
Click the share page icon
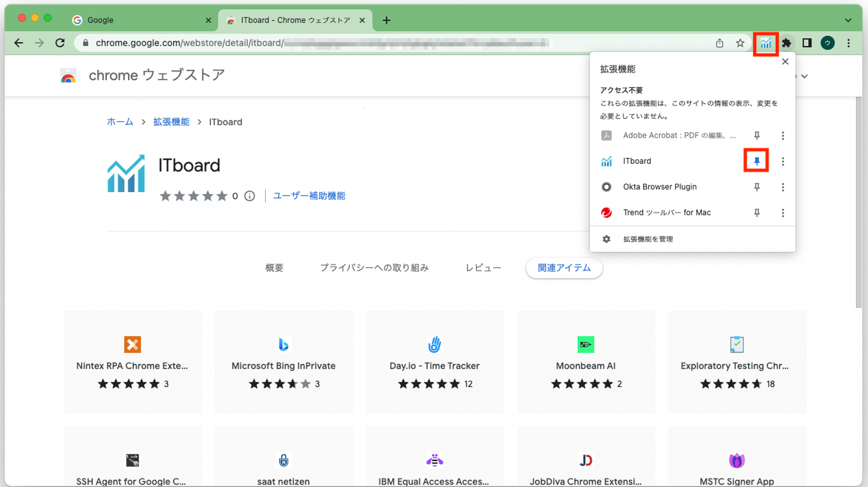tap(719, 43)
